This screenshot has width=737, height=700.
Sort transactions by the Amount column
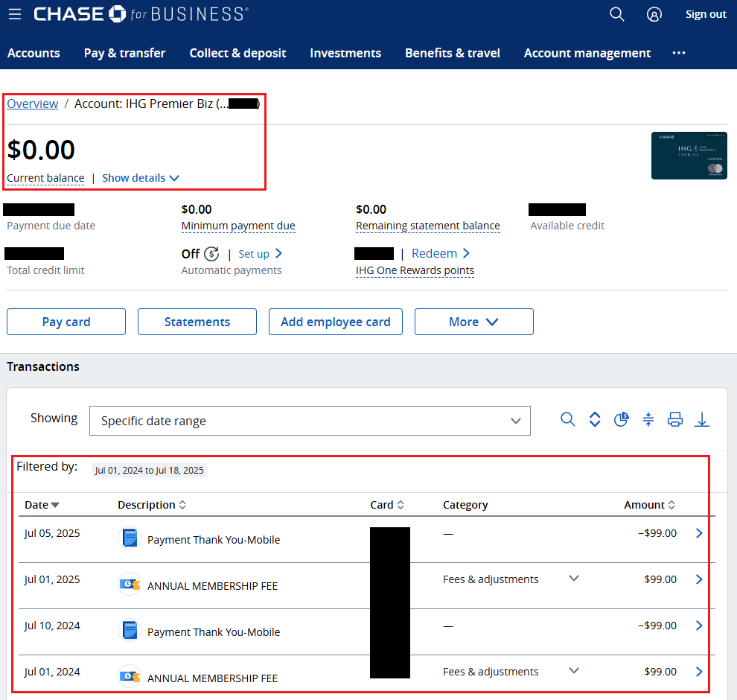point(650,505)
